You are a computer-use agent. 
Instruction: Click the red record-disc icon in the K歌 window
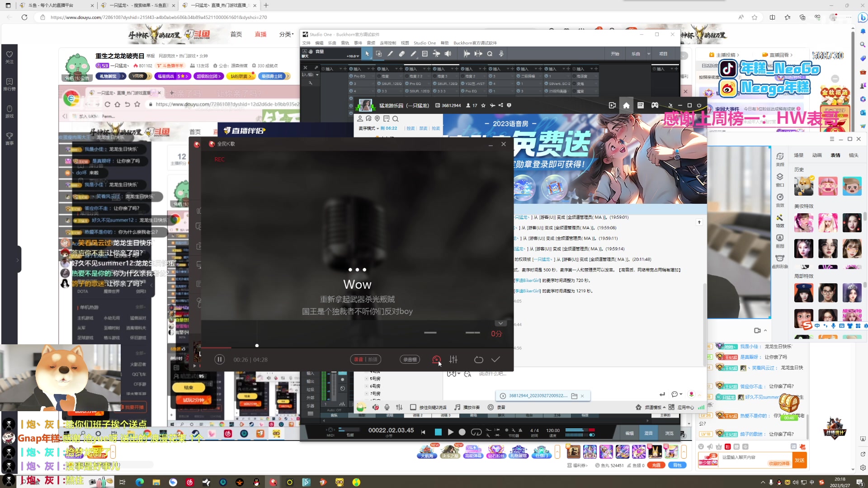(436, 359)
